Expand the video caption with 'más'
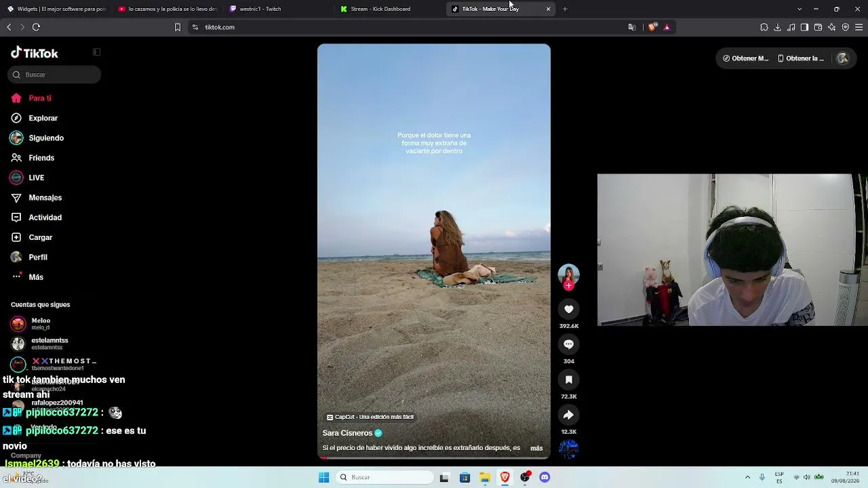Screen dimensions: 868x488 tap(536, 448)
